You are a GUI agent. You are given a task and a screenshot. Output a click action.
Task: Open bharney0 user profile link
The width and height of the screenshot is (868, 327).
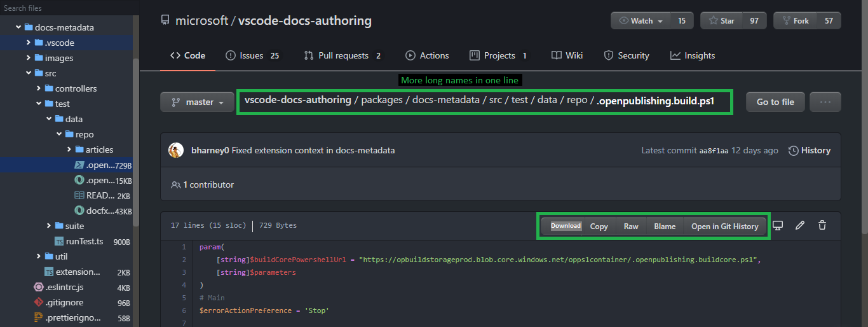pyautogui.click(x=210, y=150)
